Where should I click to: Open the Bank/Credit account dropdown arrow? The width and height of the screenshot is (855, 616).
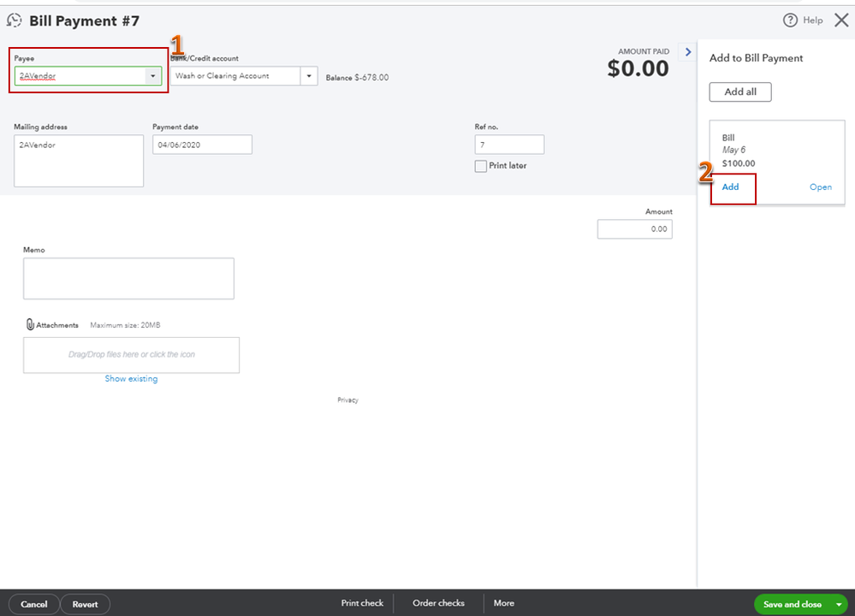[x=309, y=76]
